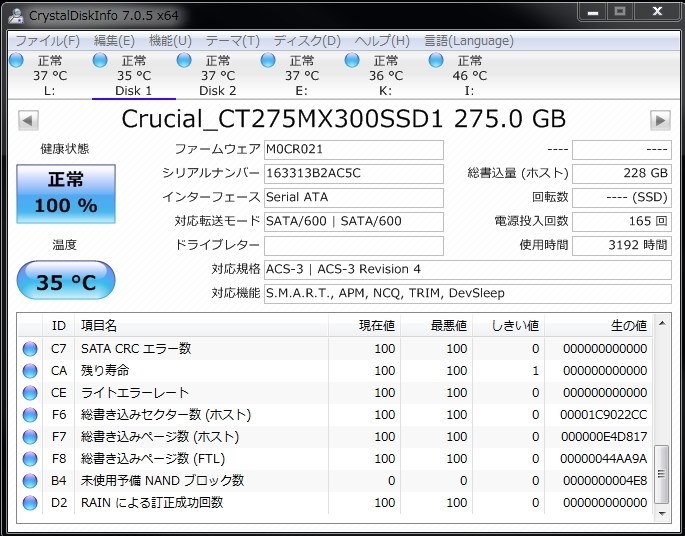Screen dimensions: 685x536
Task: Select the K: disk tab at 36 °C
Action: [x=385, y=75]
